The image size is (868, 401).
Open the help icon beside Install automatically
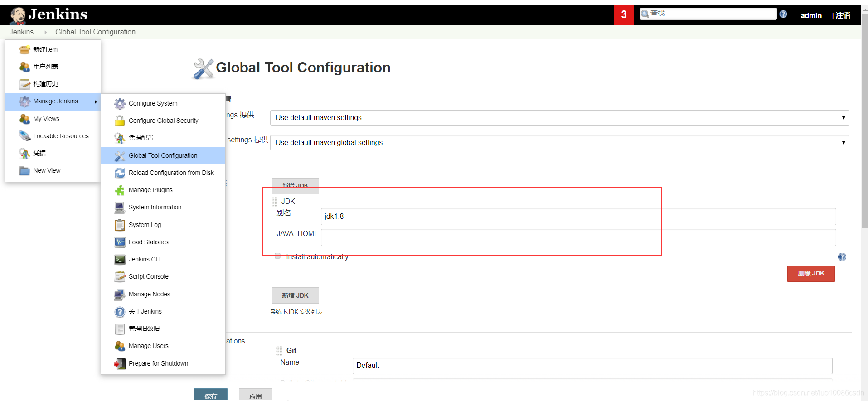click(x=842, y=257)
